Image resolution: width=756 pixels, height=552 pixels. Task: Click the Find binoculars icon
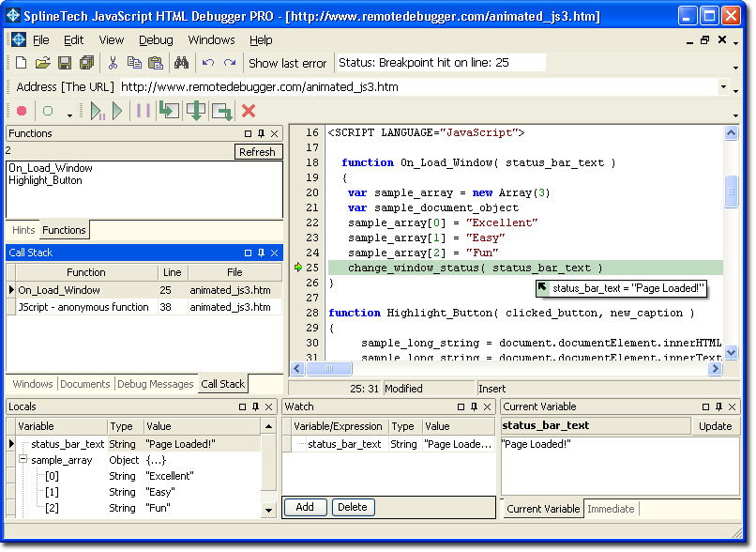(x=181, y=63)
